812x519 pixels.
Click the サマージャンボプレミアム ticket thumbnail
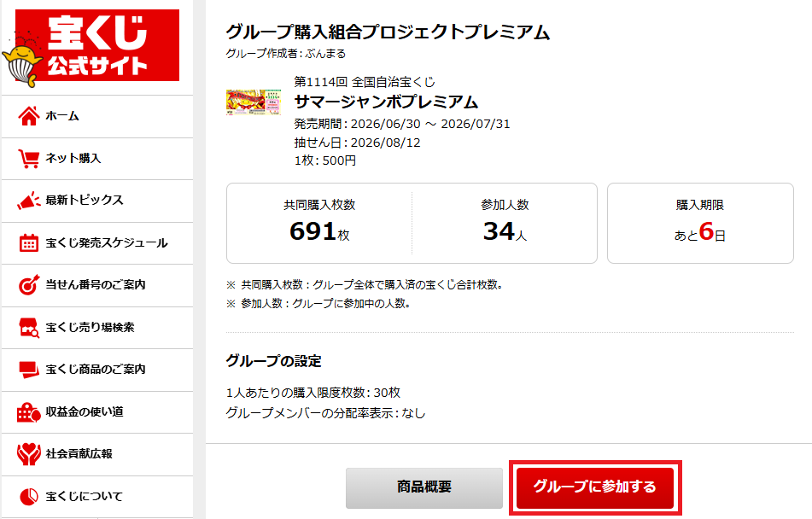coord(254,102)
